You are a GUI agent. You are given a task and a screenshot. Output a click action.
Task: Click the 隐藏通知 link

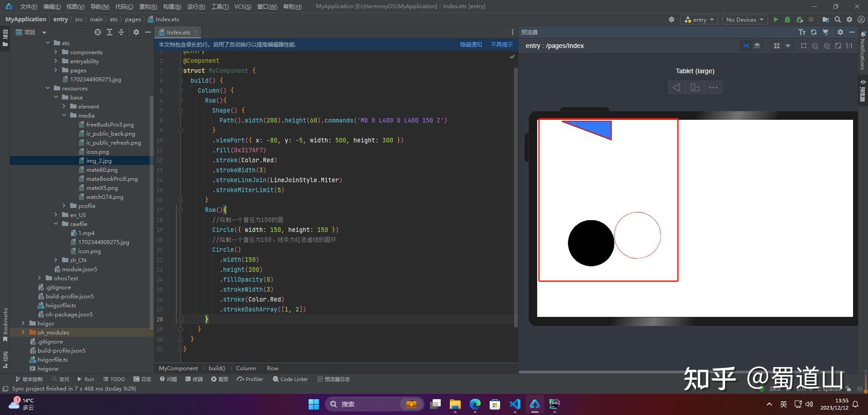471,44
